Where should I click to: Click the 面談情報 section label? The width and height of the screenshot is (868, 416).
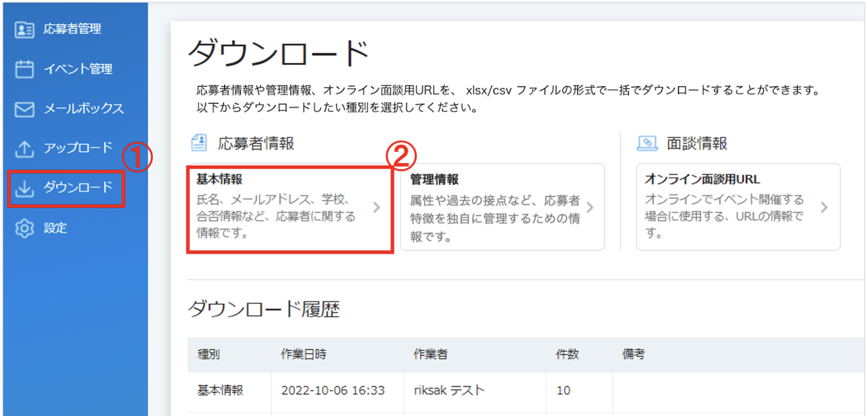click(x=697, y=144)
